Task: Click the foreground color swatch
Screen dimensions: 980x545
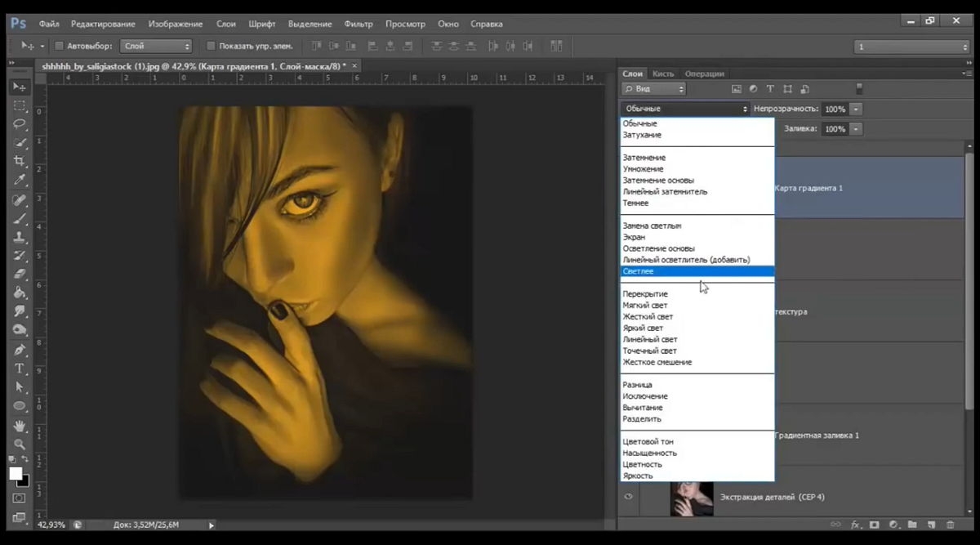Action: 16,474
